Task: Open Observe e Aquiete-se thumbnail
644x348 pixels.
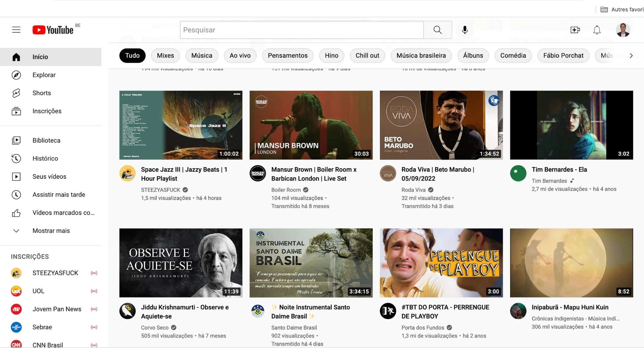Action: (x=181, y=263)
